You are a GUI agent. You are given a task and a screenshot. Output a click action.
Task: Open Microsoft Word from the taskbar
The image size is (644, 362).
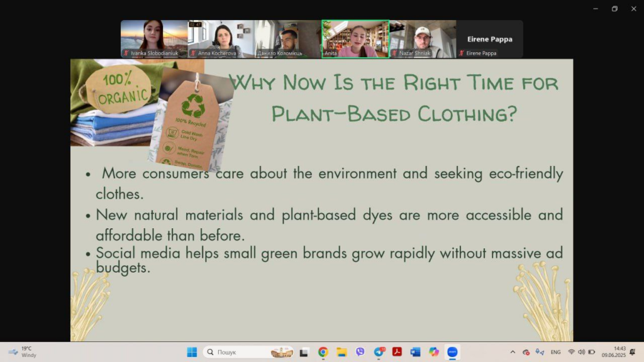point(415,352)
